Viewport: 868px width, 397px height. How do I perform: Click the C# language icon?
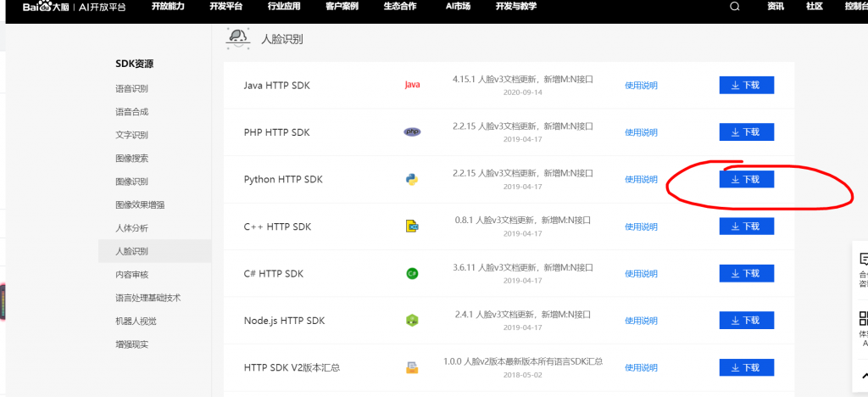(412, 273)
